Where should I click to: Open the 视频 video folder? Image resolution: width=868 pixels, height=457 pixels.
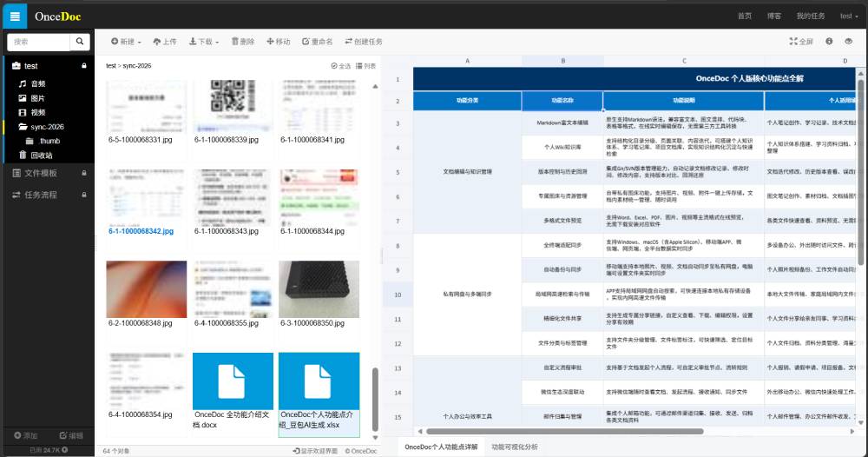(37, 112)
